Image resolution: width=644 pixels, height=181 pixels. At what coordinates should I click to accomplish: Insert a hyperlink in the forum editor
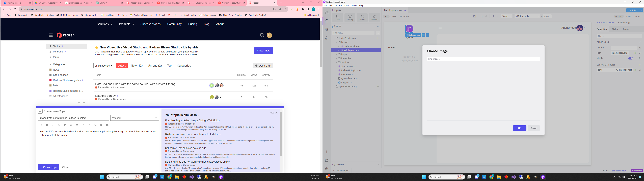(59, 125)
